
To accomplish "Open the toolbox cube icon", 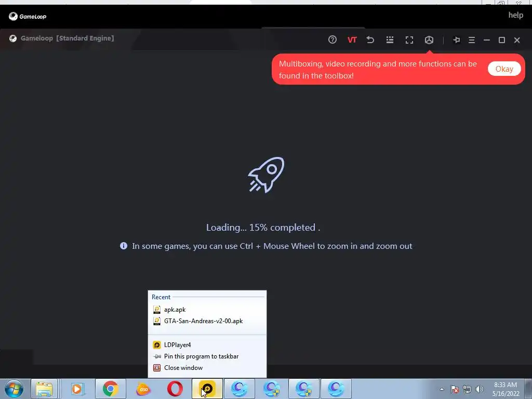I will 429,40.
